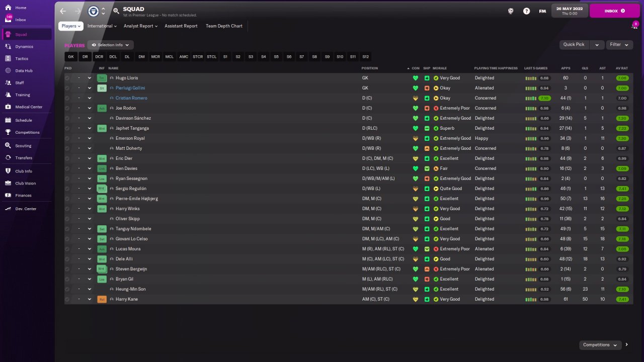The width and height of the screenshot is (644, 362).
Task: Open the row chevron for Tanguy Ndombele
Action: (x=90, y=229)
